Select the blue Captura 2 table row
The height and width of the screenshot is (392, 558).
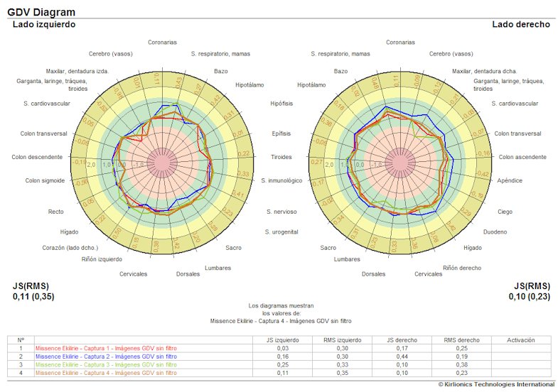click(x=106, y=356)
